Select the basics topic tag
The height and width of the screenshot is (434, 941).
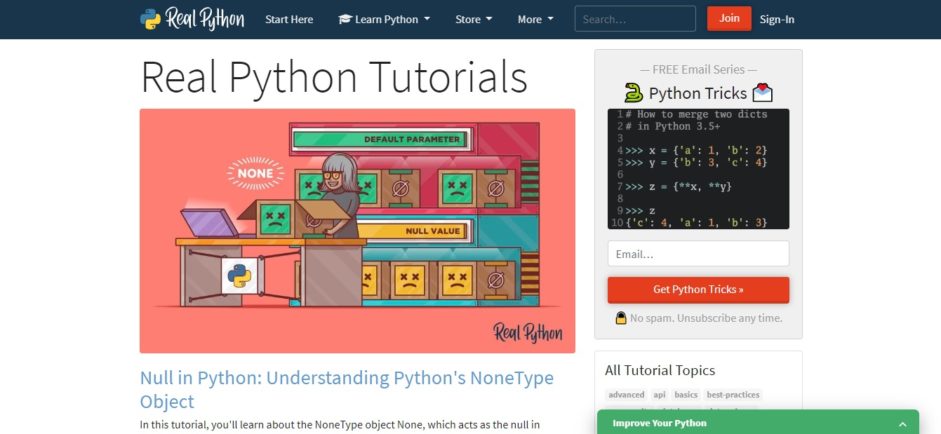click(x=686, y=395)
